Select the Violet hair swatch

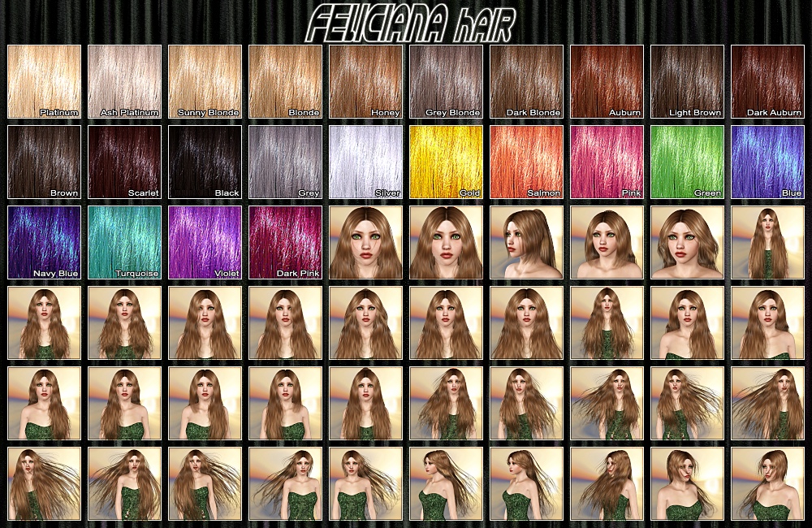click(x=205, y=243)
